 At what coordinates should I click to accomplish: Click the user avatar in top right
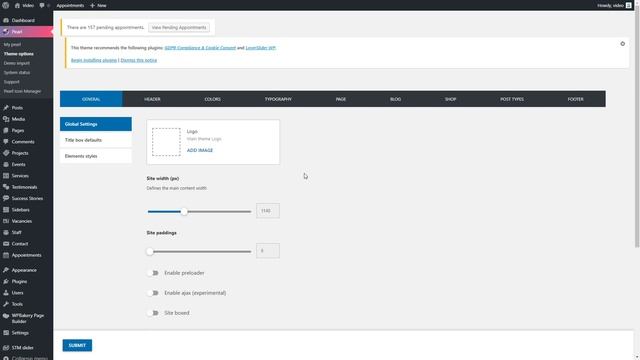(x=629, y=5)
